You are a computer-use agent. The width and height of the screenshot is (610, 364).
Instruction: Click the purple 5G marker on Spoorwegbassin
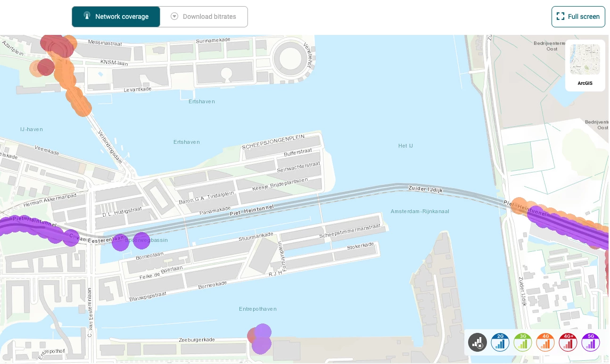point(141,240)
